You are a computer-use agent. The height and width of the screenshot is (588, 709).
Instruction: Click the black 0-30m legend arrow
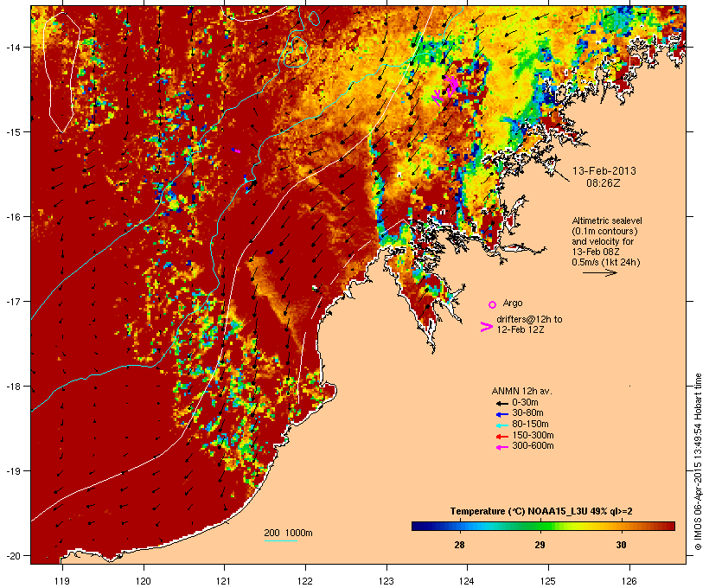click(x=501, y=404)
